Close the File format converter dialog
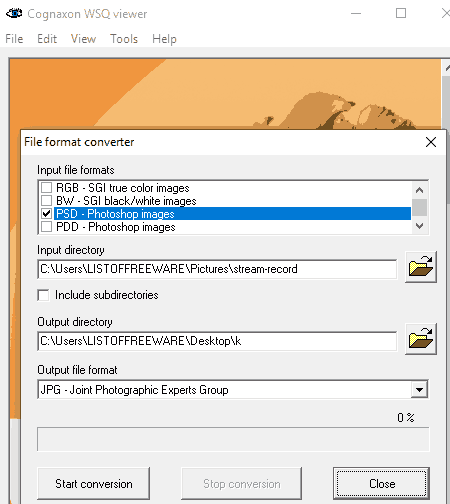 point(431,142)
